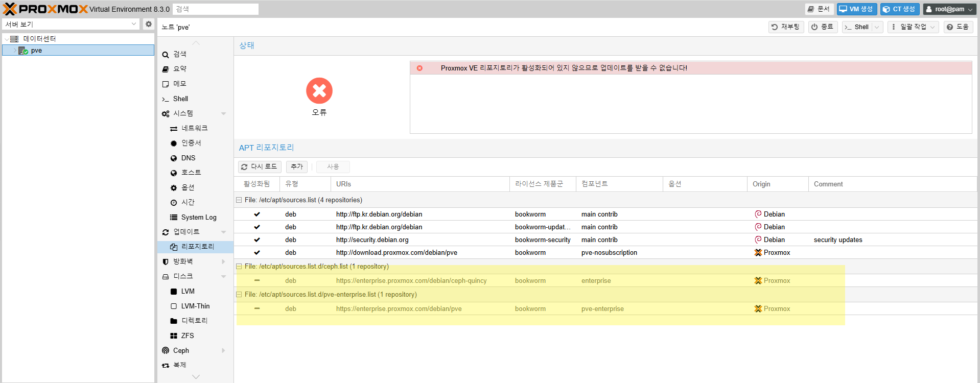Open 일괄 작업 bulk actions dropdown
980x383 pixels.
[x=913, y=27]
